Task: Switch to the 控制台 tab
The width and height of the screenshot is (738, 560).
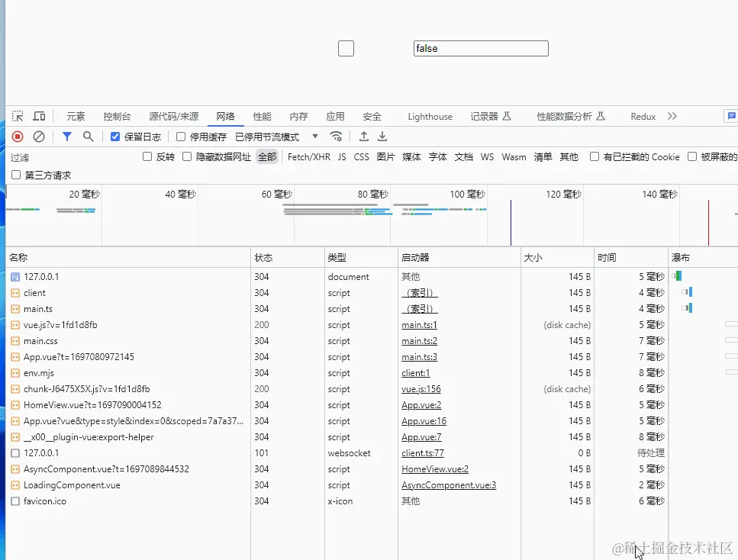Action: [117, 115]
